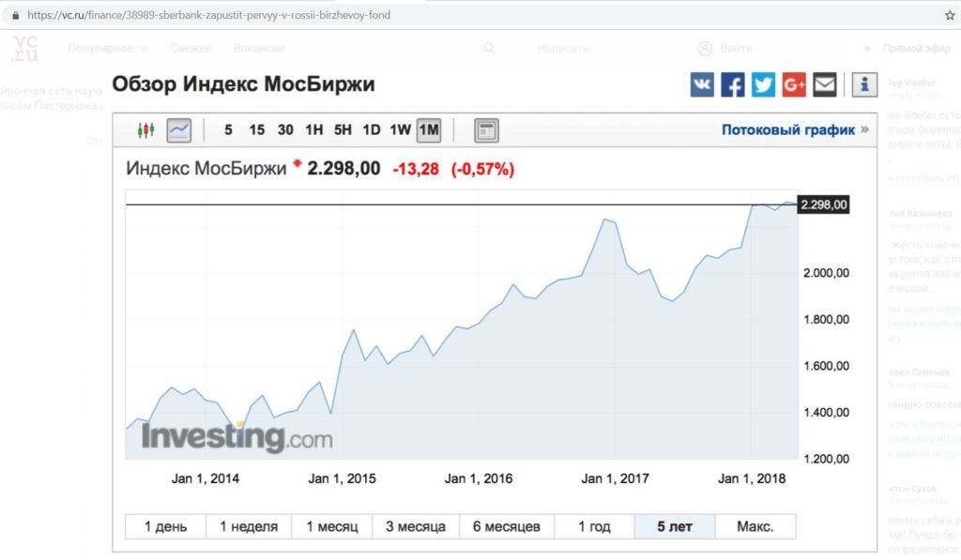The width and height of the screenshot is (961, 560).
Task: Select the area line chart icon
Action: pyautogui.click(x=178, y=130)
